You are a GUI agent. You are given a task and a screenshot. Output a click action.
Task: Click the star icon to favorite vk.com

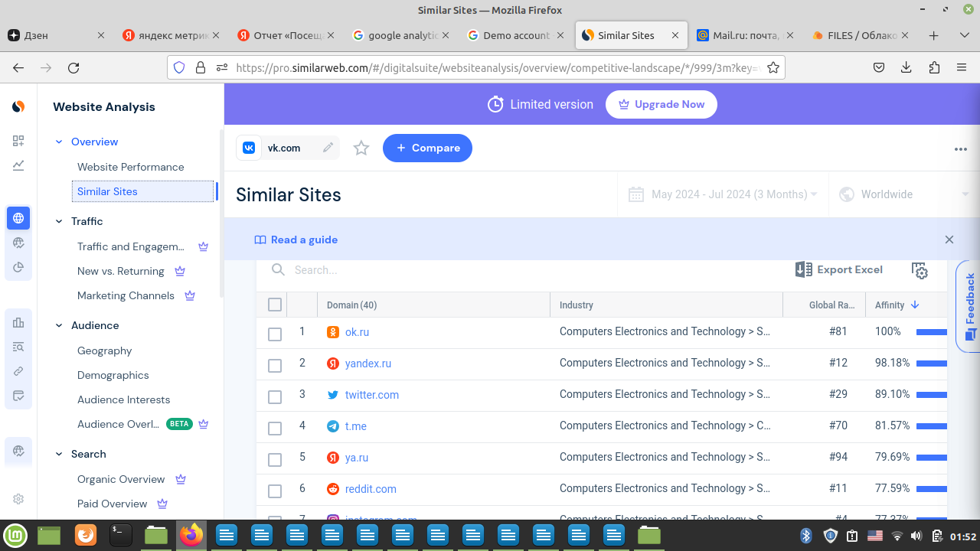pos(361,148)
